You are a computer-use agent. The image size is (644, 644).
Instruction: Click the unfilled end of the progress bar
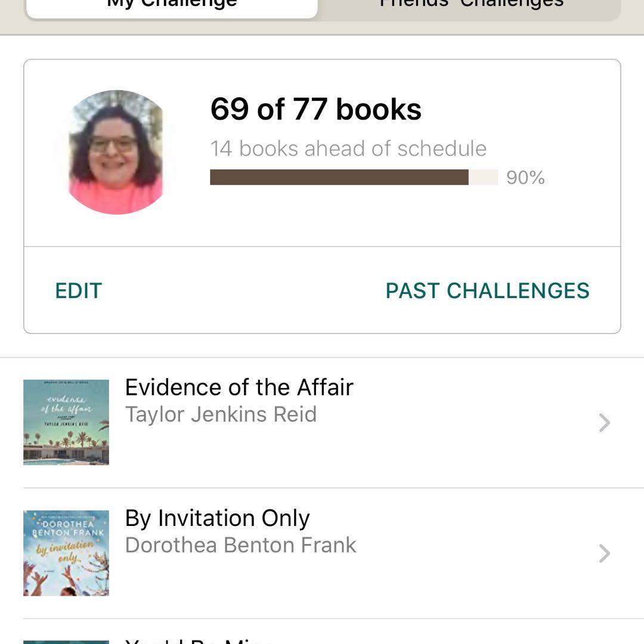coord(484,177)
